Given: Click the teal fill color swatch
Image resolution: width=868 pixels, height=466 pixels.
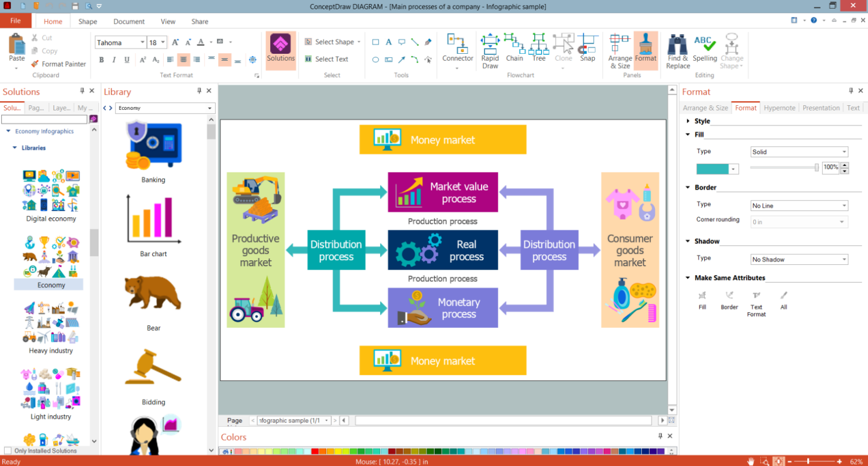Looking at the screenshot, I should coord(713,168).
